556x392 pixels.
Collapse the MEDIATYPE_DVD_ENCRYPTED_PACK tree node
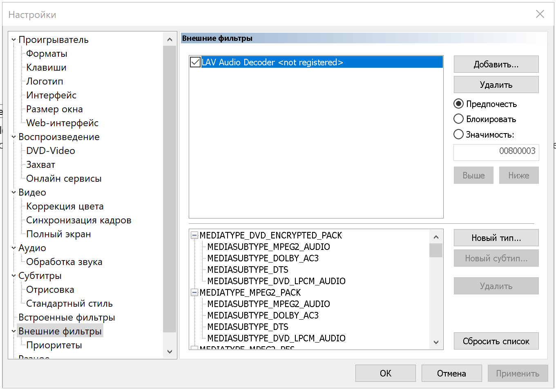pos(194,235)
